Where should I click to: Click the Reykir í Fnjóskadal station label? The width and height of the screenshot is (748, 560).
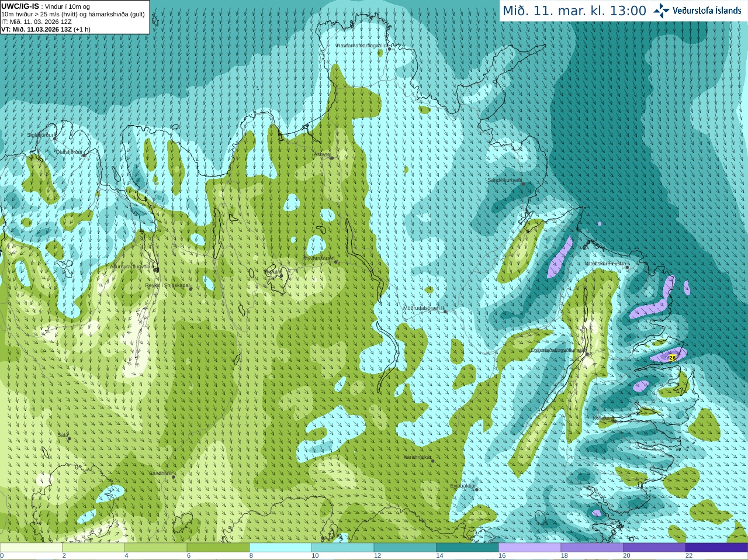pyautogui.click(x=168, y=286)
